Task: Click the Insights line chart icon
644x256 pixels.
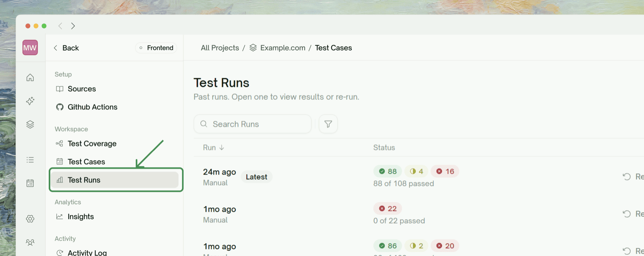Action: pyautogui.click(x=60, y=217)
